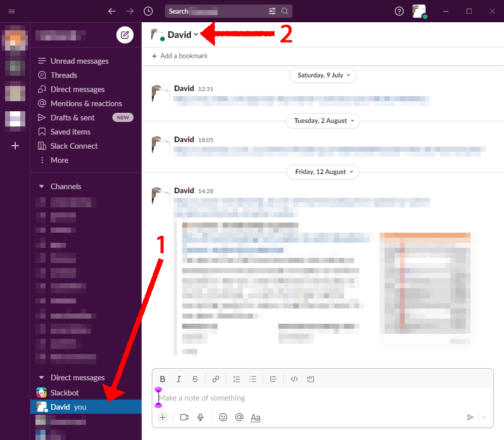Open Mentions & reactions
This screenshot has width=504, height=440.
pos(86,103)
